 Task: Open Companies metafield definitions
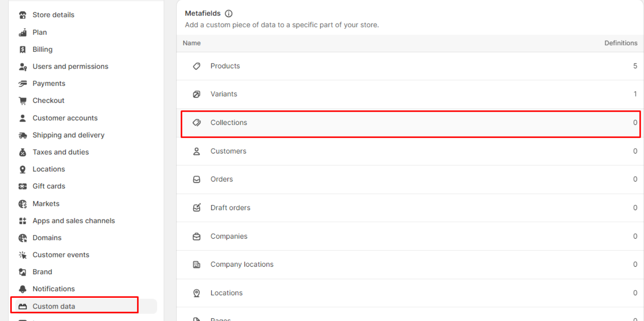click(410, 236)
